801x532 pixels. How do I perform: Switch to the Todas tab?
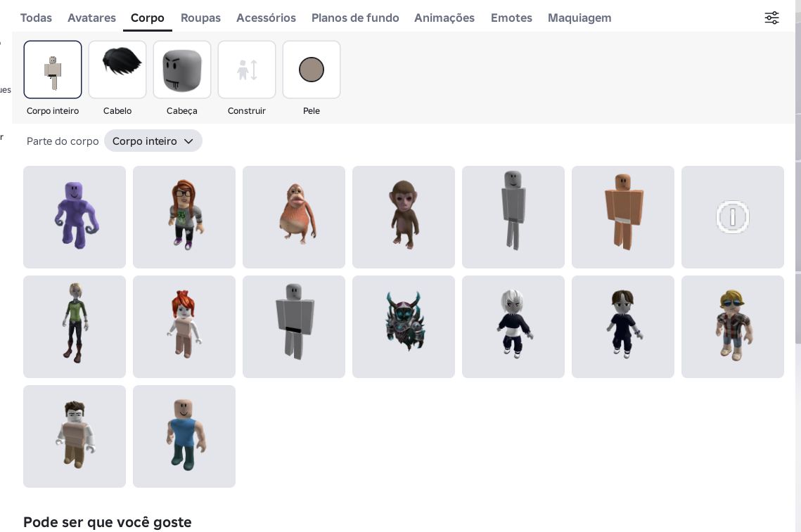37,18
